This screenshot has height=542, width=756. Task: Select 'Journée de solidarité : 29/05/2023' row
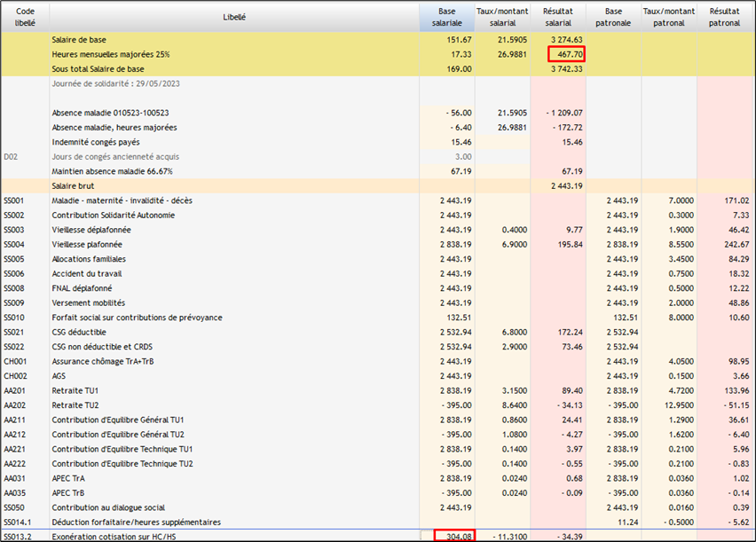[x=118, y=83]
